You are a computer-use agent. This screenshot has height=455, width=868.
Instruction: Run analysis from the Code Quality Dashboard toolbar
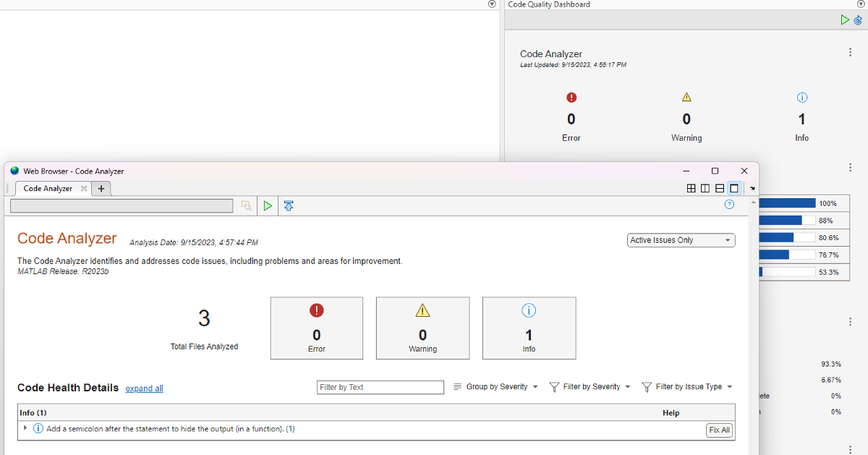pos(845,20)
